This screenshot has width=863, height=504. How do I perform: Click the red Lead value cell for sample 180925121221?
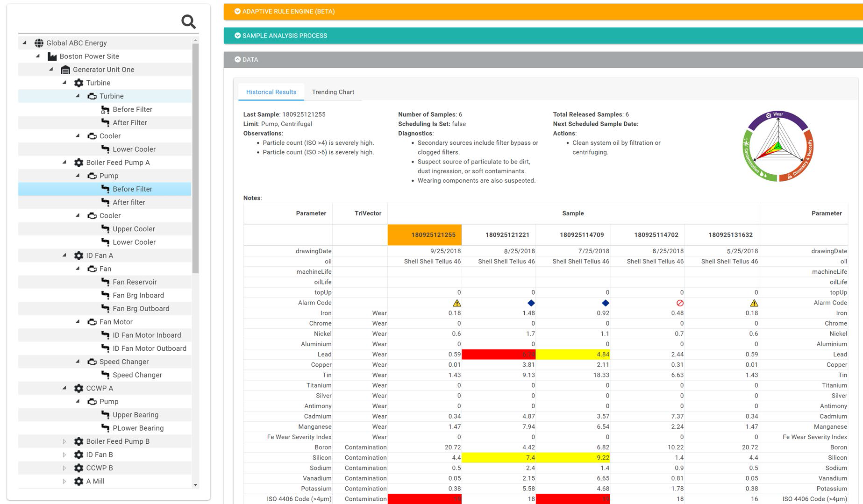pos(499,355)
